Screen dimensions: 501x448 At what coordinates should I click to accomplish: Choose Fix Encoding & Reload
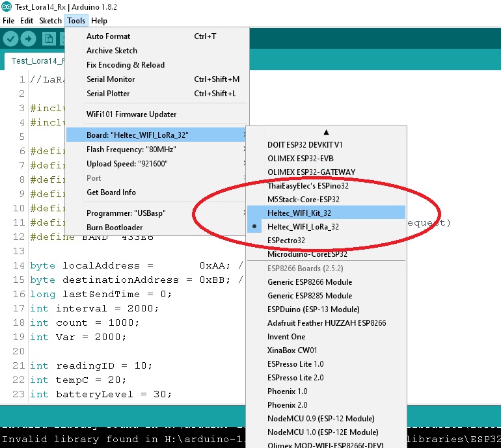click(x=157, y=65)
